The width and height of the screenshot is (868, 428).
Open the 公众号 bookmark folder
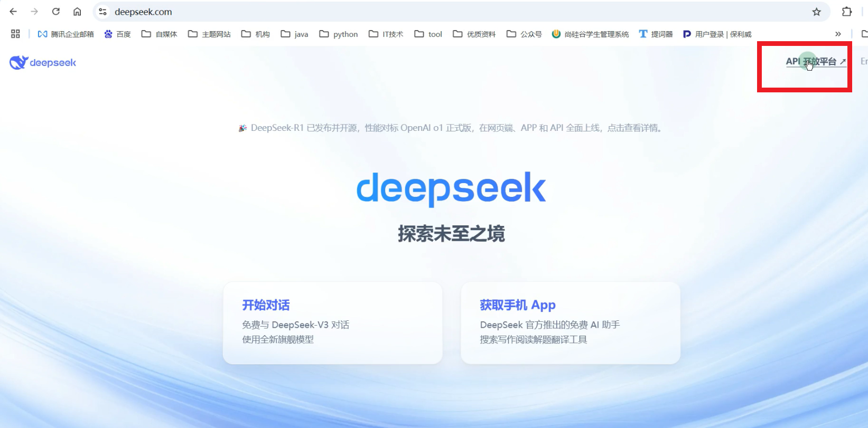(524, 34)
